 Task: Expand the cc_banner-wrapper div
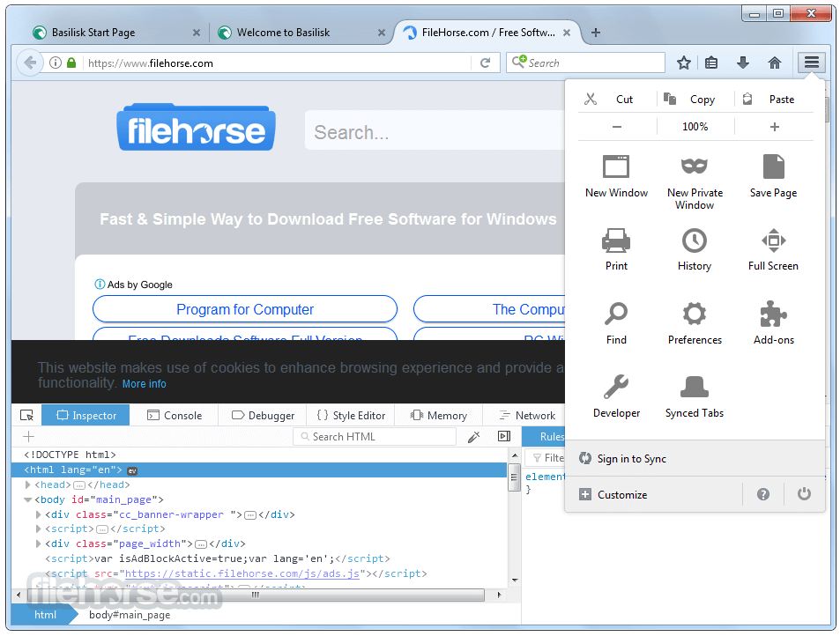tap(38, 514)
